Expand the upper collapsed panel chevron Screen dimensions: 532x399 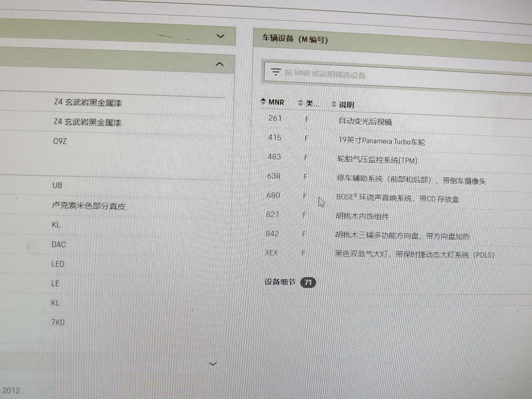pyautogui.click(x=220, y=36)
